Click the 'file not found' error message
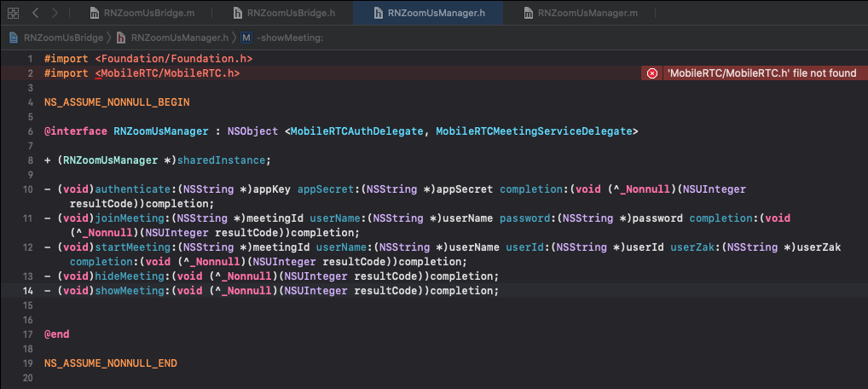 761,73
